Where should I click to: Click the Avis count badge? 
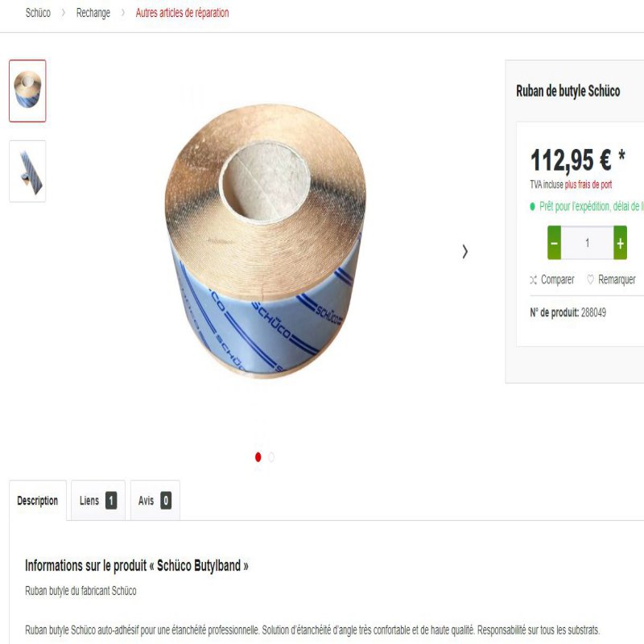click(x=166, y=501)
